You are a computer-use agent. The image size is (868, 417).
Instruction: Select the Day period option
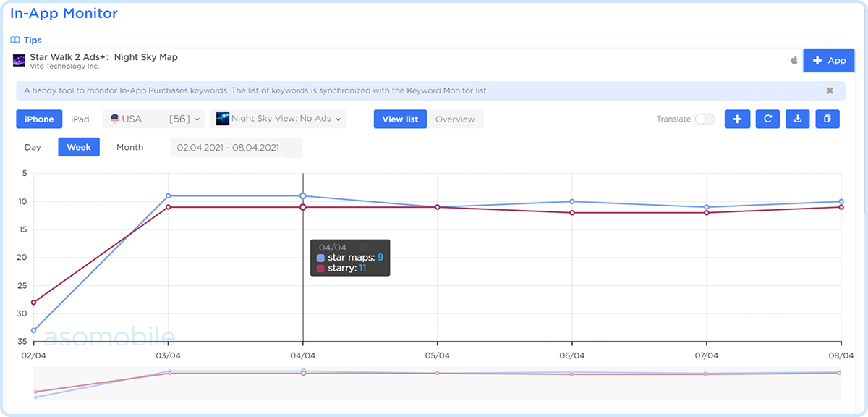33,147
